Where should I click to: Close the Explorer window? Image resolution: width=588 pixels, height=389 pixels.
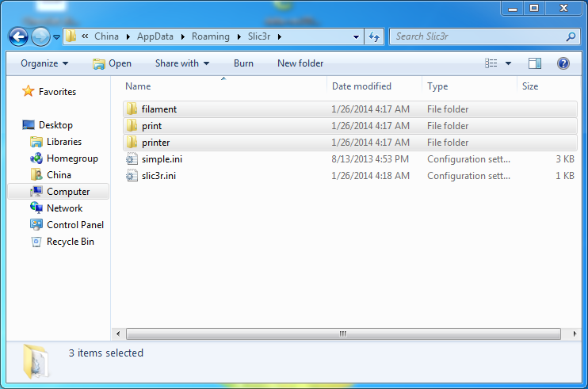pyautogui.click(x=563, y=9)
